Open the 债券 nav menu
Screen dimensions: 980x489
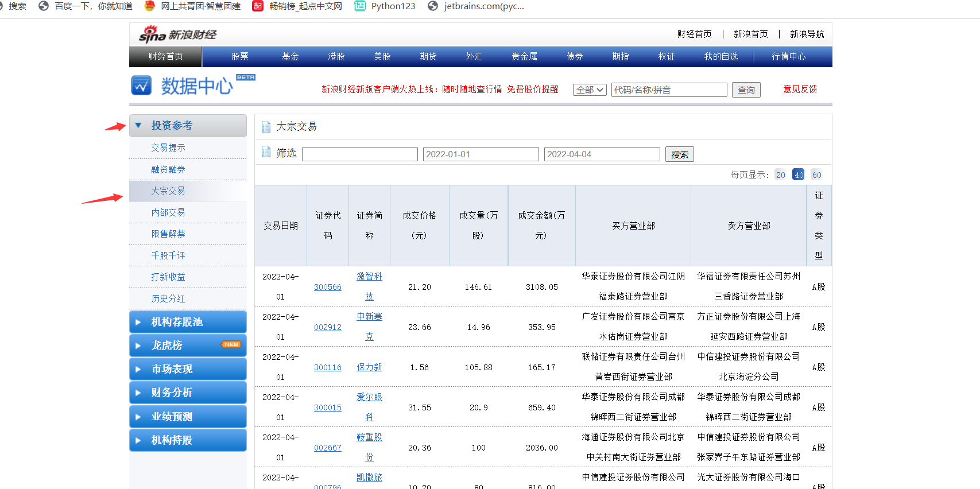pos(575,57)
